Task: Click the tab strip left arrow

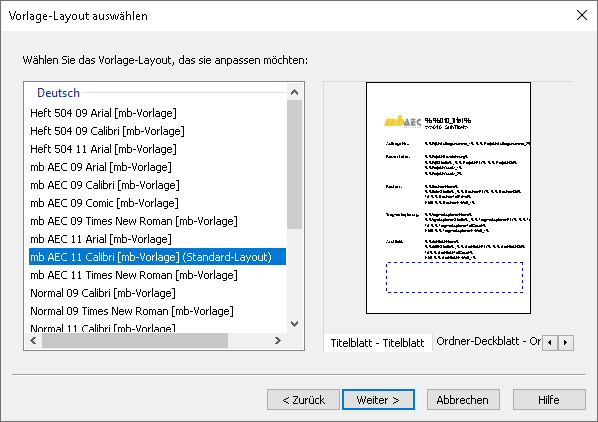Action: click(x=550, y=343)
